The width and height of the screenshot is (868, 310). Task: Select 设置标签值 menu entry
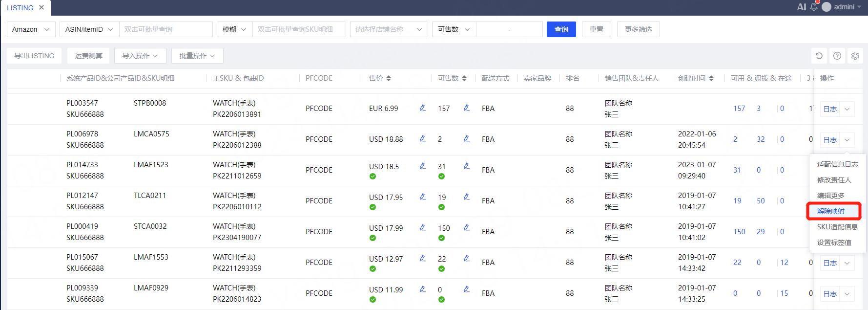click(x=834, y=243)
